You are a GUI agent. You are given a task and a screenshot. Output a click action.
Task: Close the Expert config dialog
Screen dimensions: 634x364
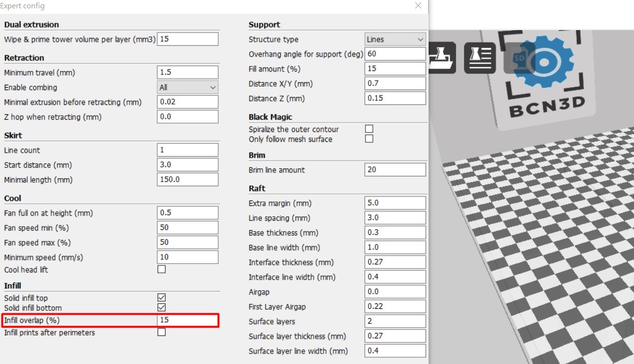click(418, 6)
